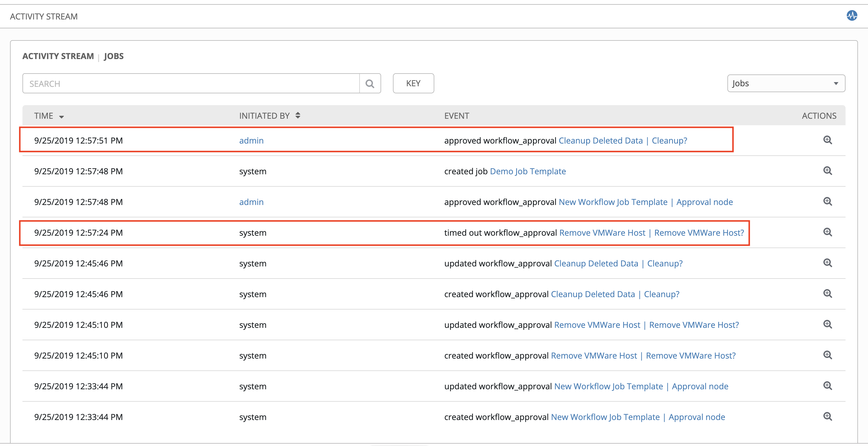This screenshot has width=868, height=446.
Task: Open the Demo Job Template link
Action: 528,171
